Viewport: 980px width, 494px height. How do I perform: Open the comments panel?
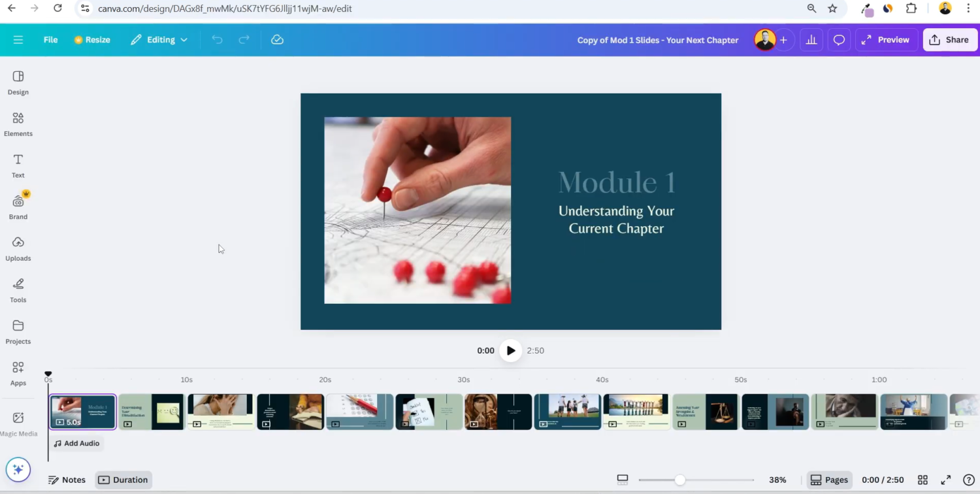click(x=839, y=40)
